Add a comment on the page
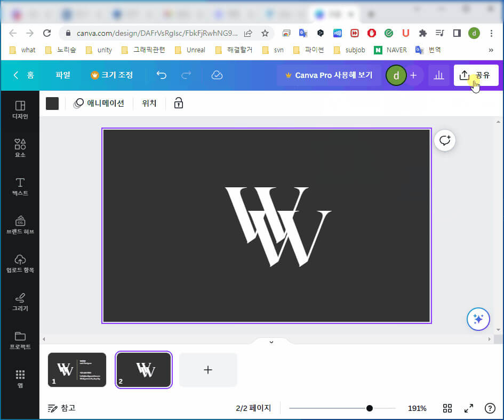Viewport: 504px width, 420px height. (x=445, y=140)
